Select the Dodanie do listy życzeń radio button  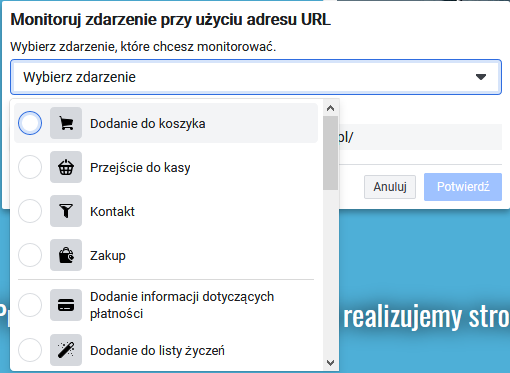point(30,350)
